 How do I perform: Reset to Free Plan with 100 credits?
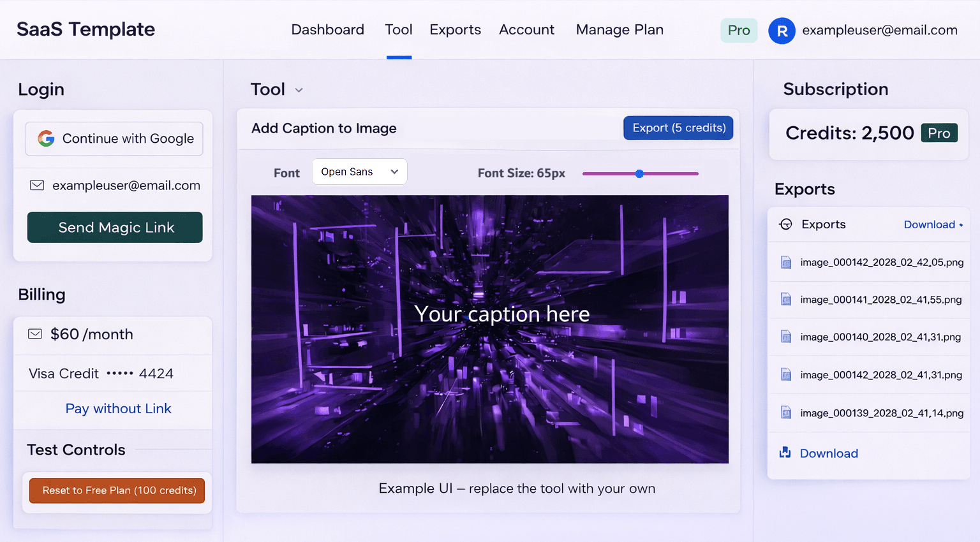117,491
